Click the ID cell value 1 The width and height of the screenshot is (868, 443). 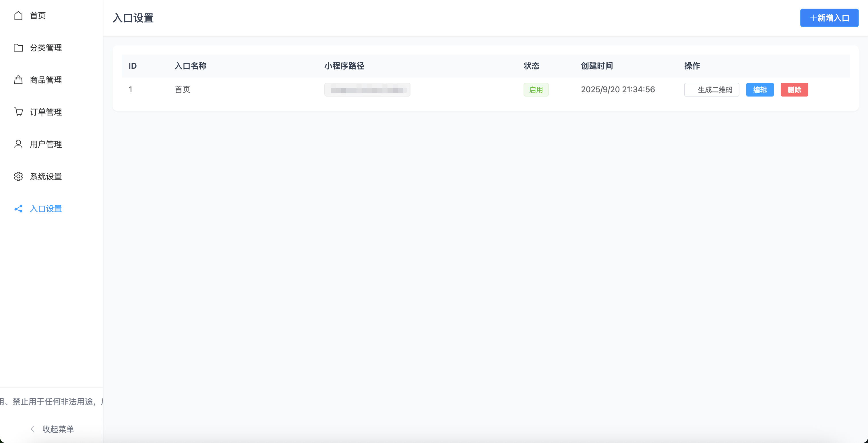(x=130, y=89)
